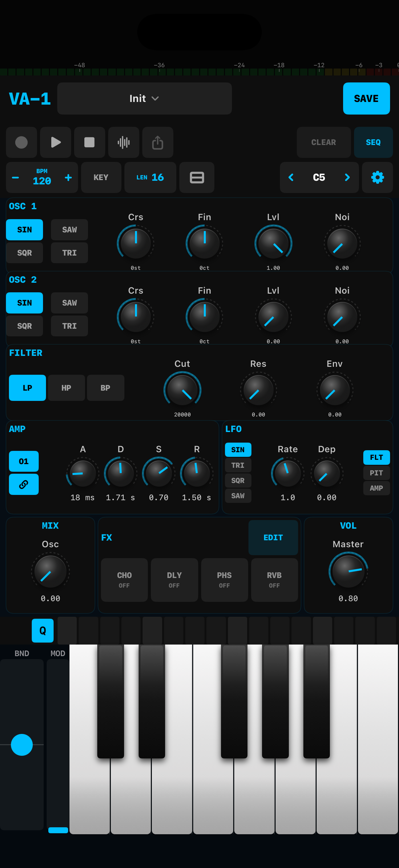Viewport: 399px width, 868px height.
Task: Toggle the Q quantize button
Action: click(x=42, y=630)
